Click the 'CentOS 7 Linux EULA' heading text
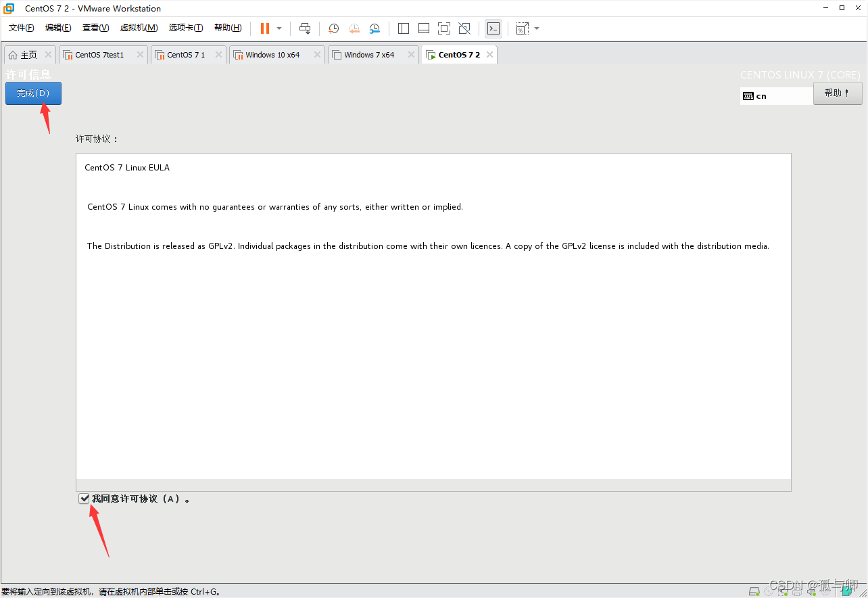Image resolution: width=868 pixels, height=598 pixels. click(127, 168)
